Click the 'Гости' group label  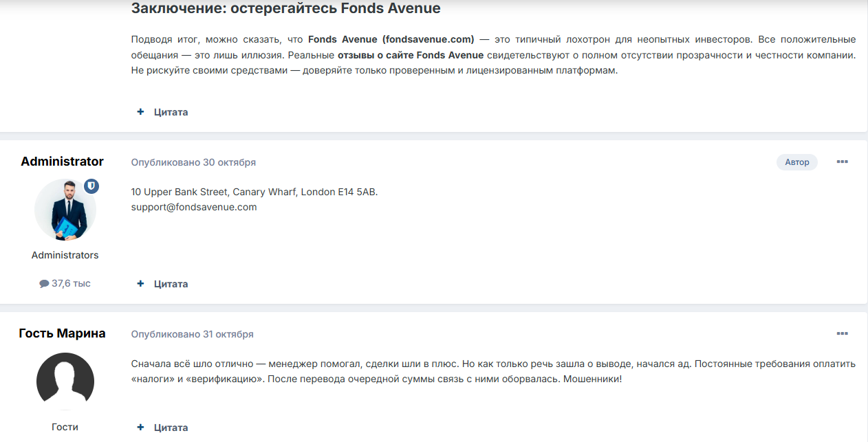64,426
